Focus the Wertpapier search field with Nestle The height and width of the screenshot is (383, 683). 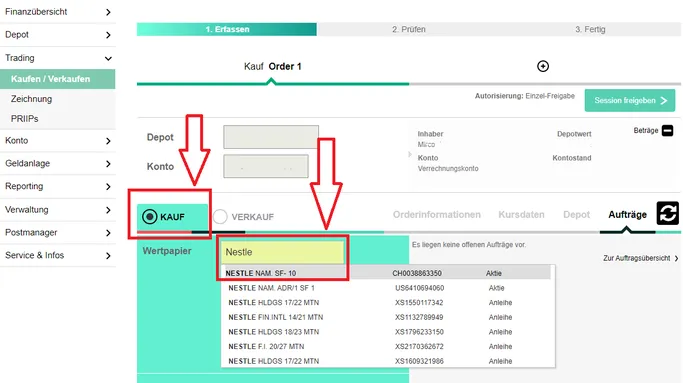(282, 252)
